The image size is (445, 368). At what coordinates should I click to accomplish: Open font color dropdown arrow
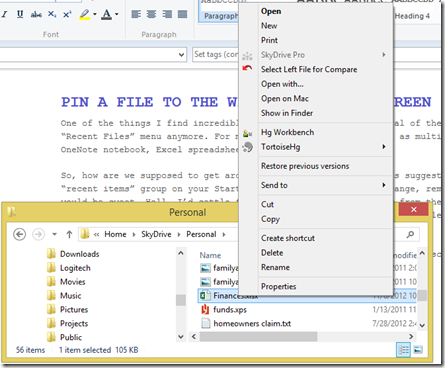tap(117, 14)
